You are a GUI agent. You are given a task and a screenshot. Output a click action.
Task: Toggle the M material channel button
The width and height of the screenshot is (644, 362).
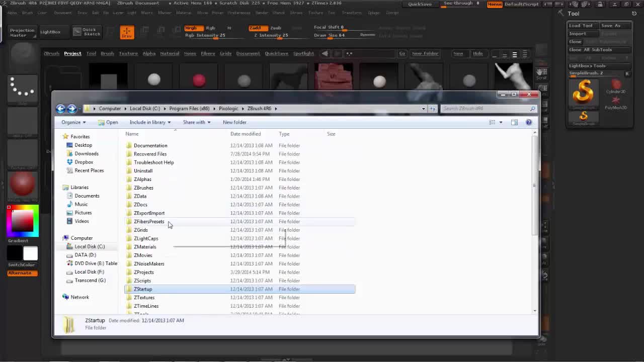tap(229, 28)
